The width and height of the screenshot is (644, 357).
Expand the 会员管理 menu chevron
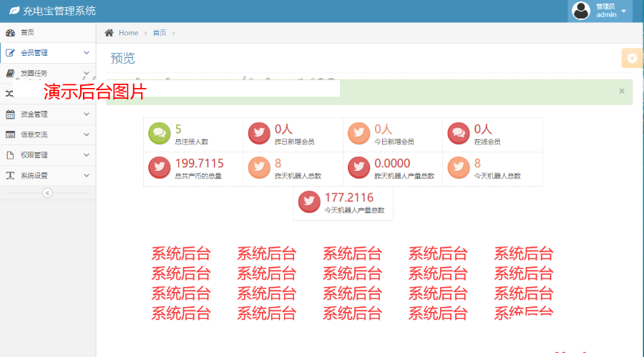87,53
